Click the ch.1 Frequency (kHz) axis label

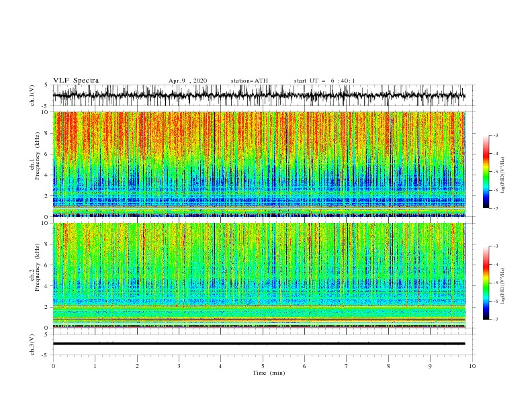[35, 156]
